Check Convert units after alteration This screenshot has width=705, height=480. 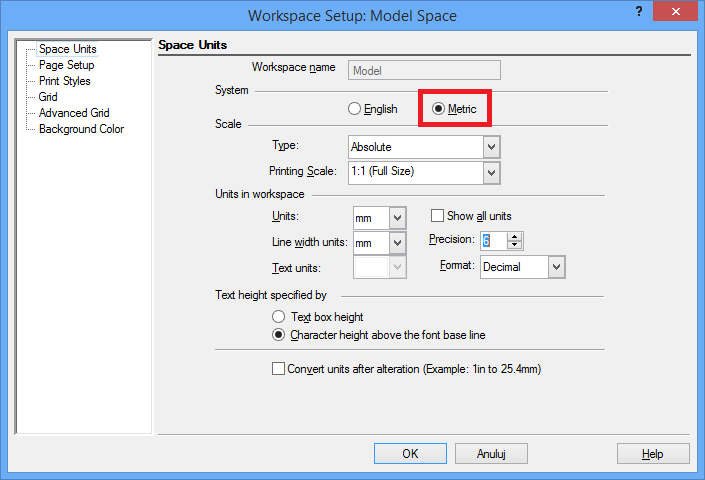click(x=279, y=369)
